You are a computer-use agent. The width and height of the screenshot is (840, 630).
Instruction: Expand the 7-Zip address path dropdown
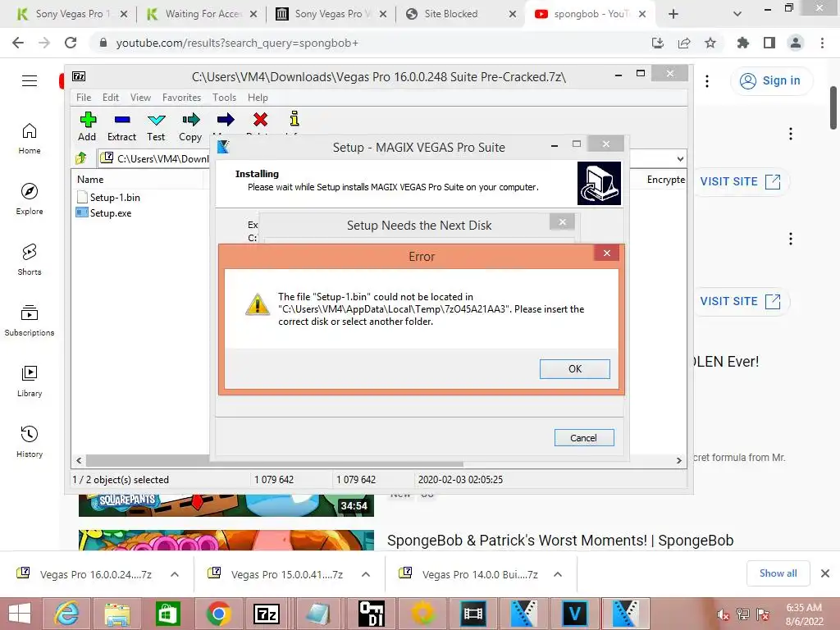point(680,158)
